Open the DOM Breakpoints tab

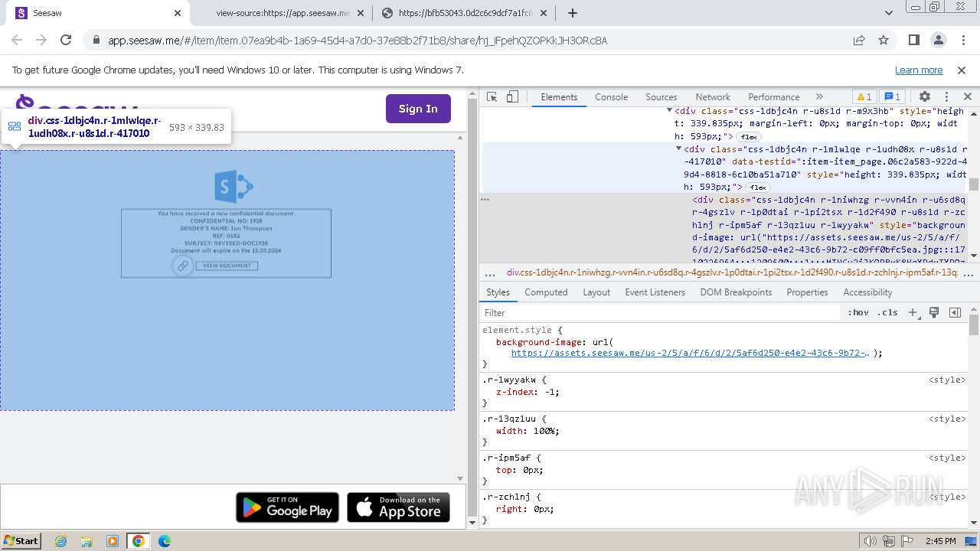tap(736, 292)
